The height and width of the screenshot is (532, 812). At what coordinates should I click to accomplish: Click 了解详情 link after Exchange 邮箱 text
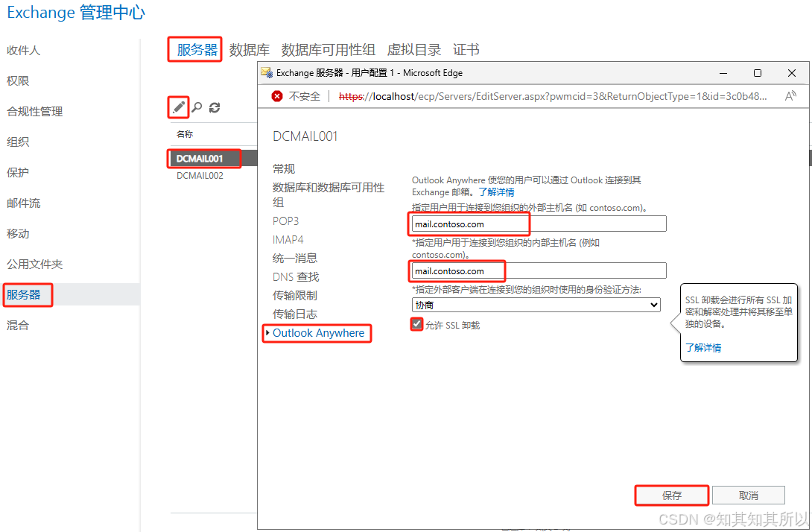496,192
